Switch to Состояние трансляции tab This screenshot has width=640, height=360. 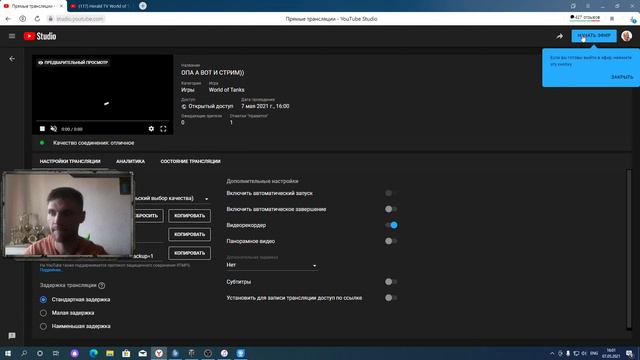point(190,161)
